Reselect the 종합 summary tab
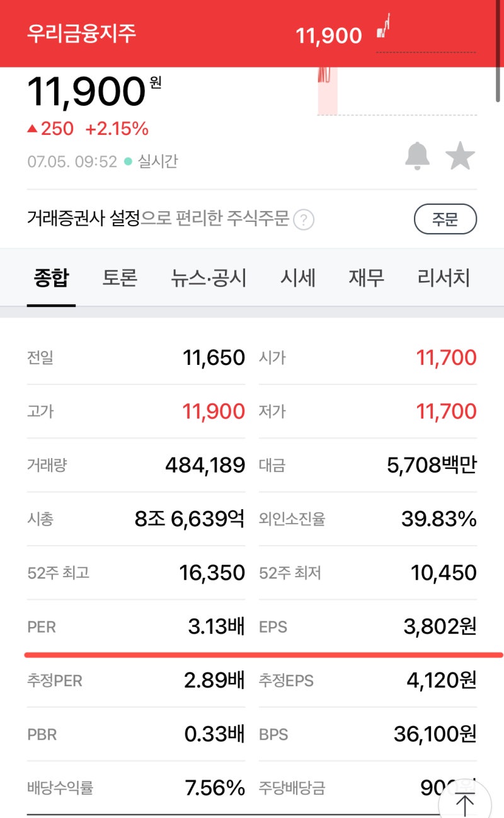 (51, 279)
